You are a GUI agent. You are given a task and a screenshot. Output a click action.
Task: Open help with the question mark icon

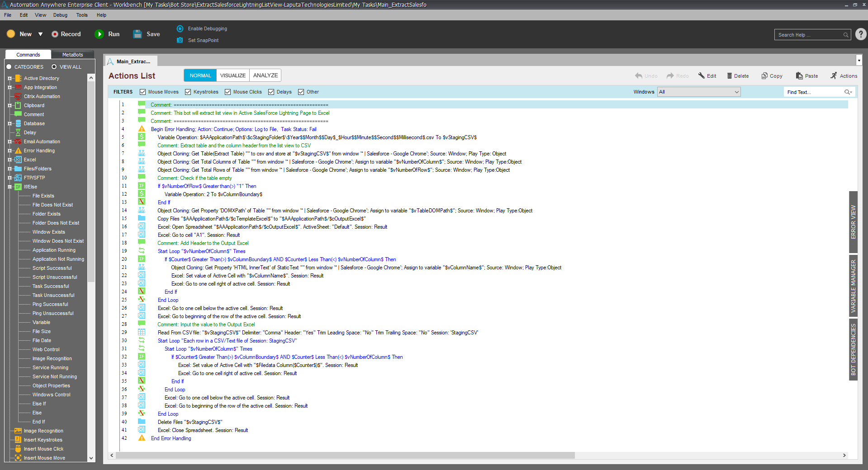tap(861, 34)
